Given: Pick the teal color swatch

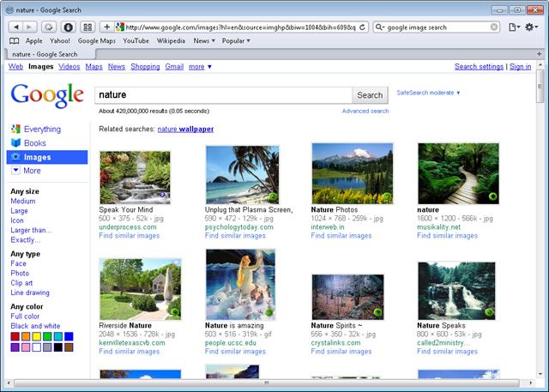Looking at the screenshot, I should coord(58,337).
